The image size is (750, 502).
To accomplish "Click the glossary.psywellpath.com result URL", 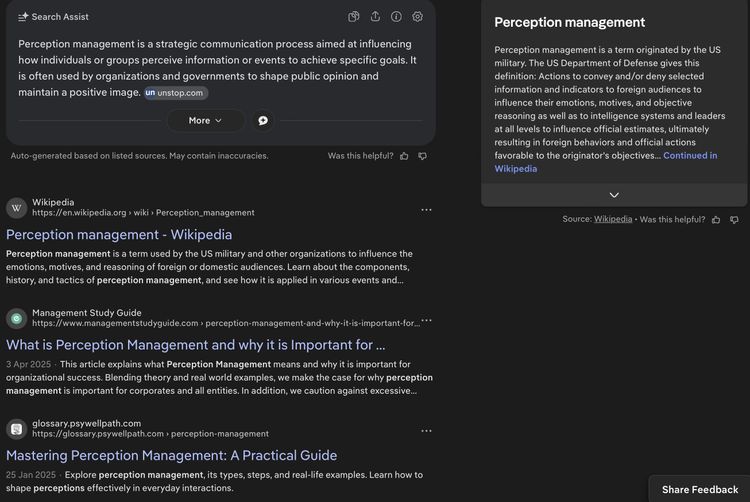I will click(150, 434).
